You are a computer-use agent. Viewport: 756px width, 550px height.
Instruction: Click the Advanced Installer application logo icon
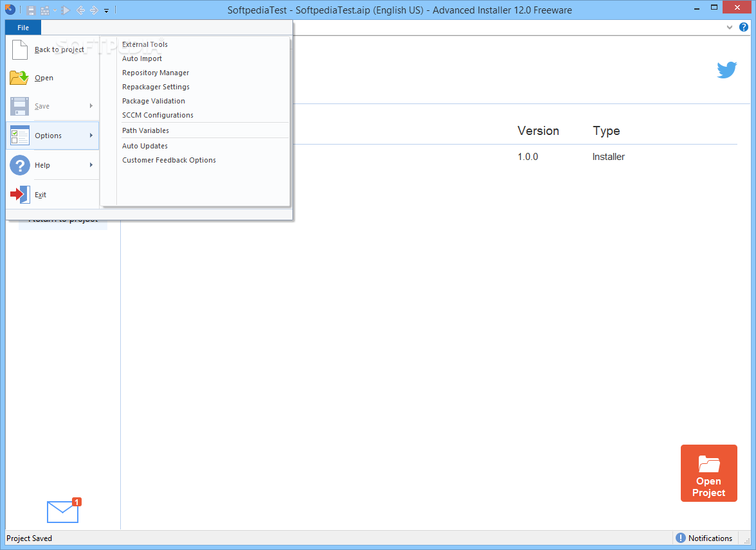10,9
